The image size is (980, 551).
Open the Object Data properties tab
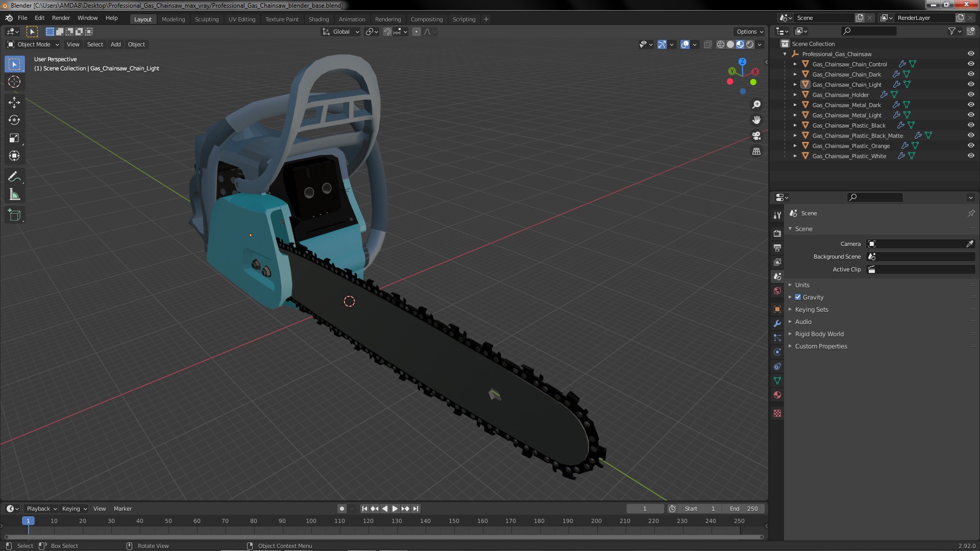(x=777, y=381)
